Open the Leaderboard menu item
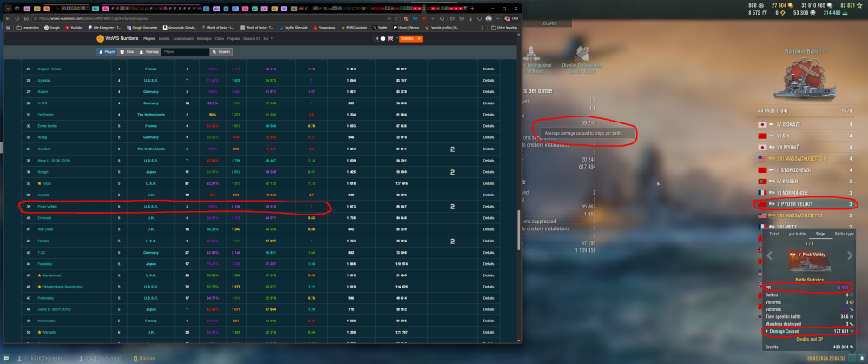Screen dimensions: 868x364 point(183,39)
